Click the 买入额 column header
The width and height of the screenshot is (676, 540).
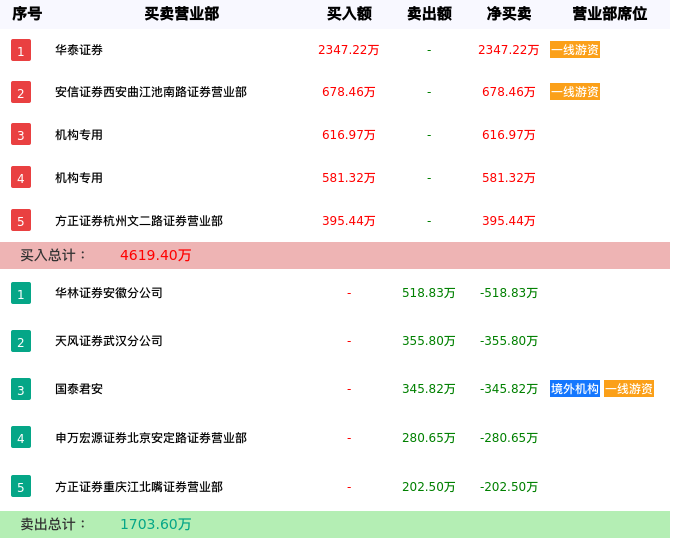click(349, 14)
